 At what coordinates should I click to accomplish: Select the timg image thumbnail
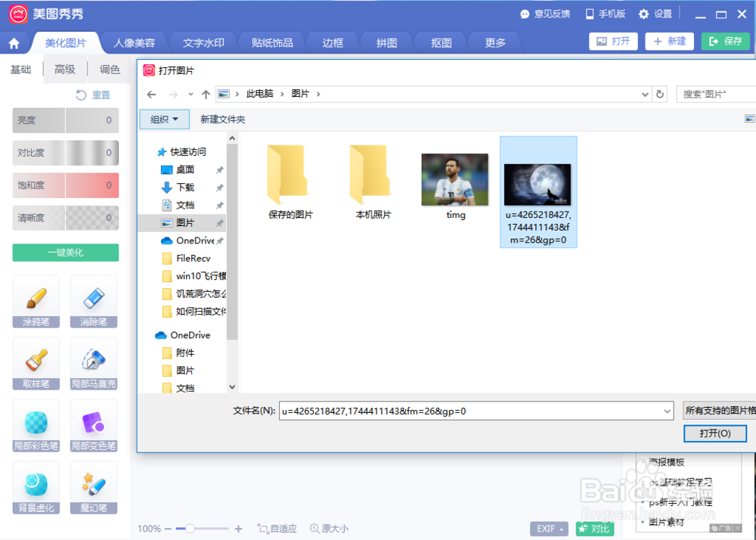[454, 179]
